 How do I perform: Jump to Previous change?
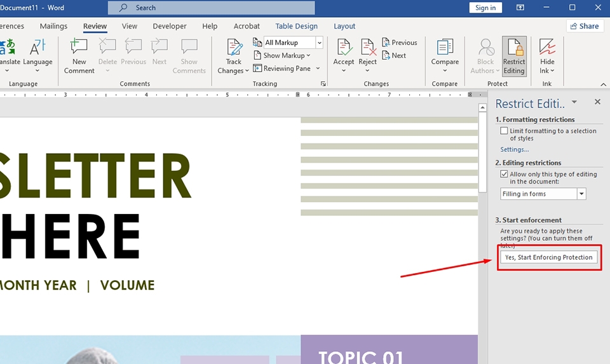point(400,43)
